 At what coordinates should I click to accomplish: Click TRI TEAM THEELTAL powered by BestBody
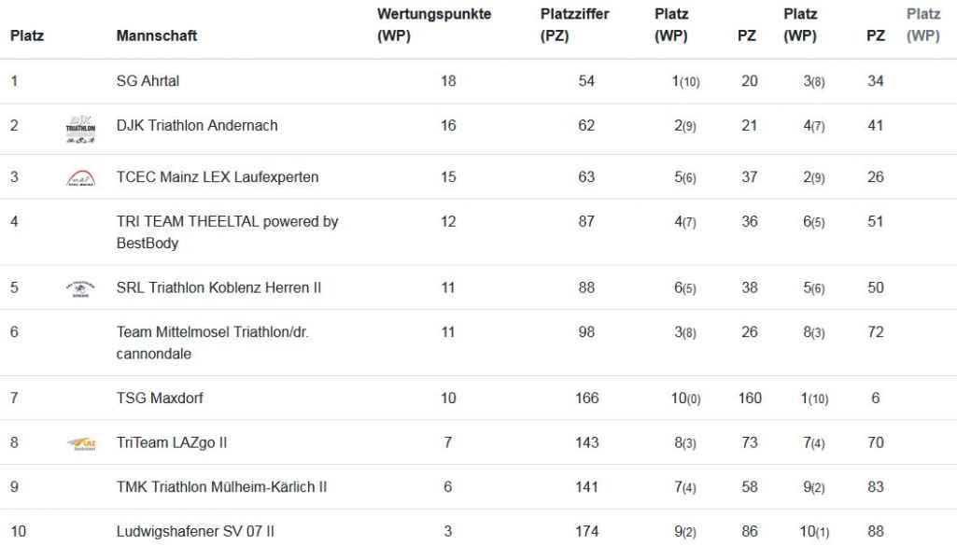pos(227,232)
